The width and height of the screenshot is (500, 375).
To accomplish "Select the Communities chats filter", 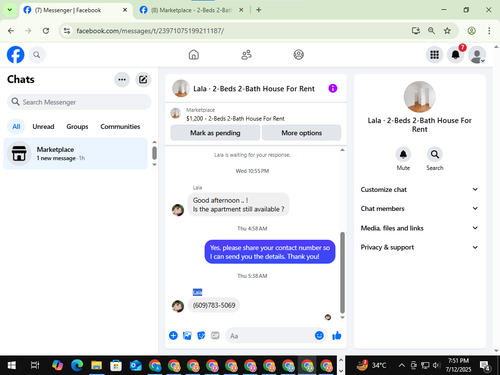I will (120, 127).
